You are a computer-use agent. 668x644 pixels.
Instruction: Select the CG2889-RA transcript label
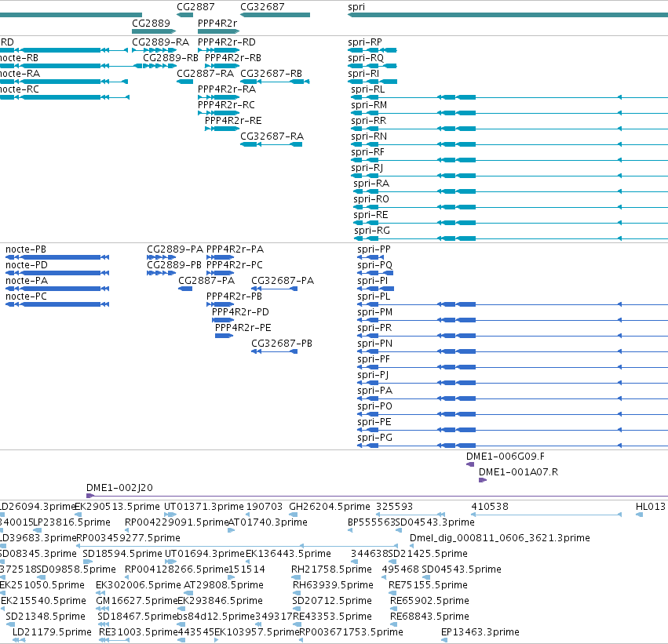(x=160, y=42)
